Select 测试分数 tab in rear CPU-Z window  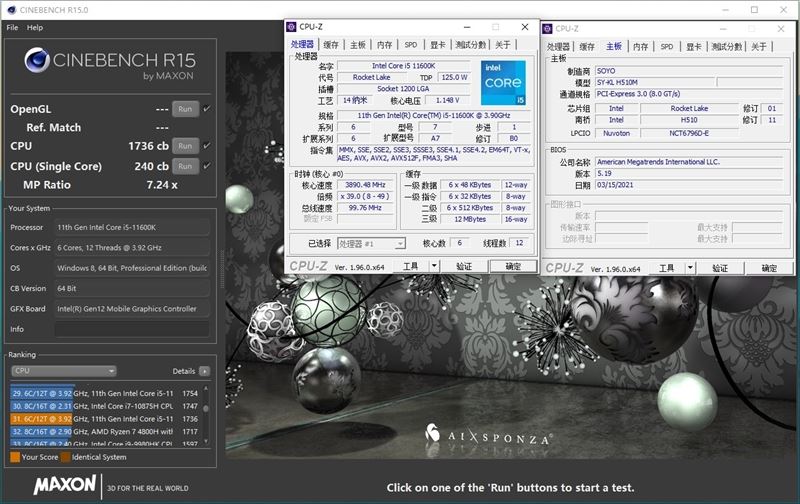tap(727, 46)
